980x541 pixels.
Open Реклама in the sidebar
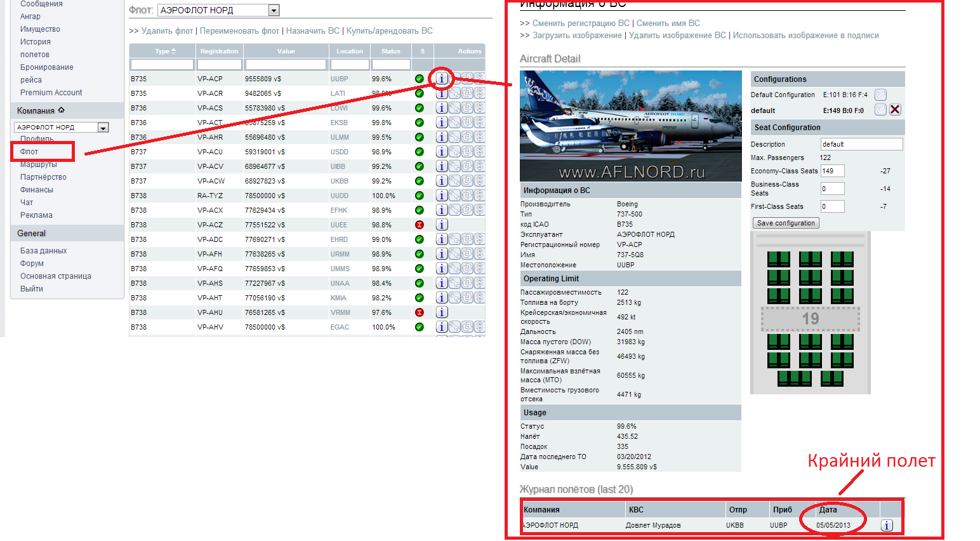pos(36,215)
